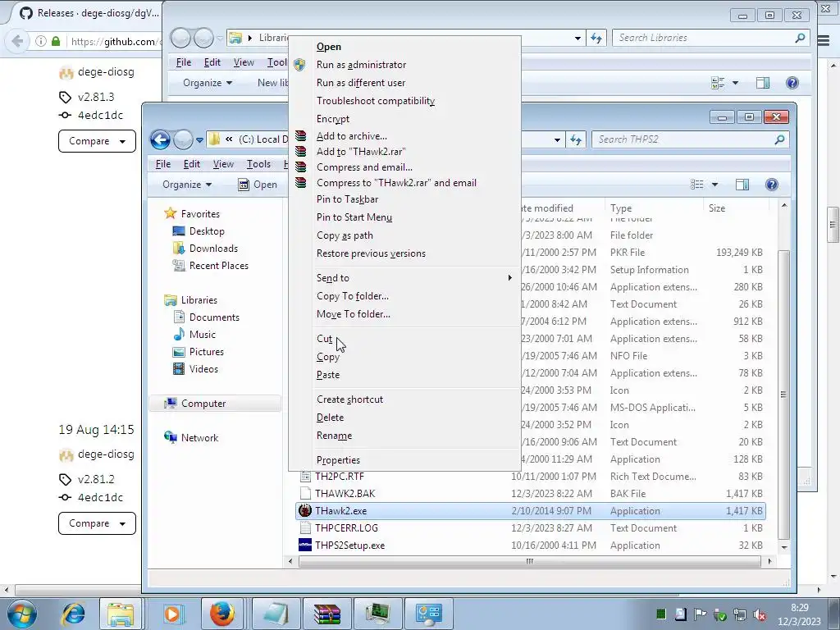Select Cut from context menu
840x630 pixels.
click(x=324, y=339)
